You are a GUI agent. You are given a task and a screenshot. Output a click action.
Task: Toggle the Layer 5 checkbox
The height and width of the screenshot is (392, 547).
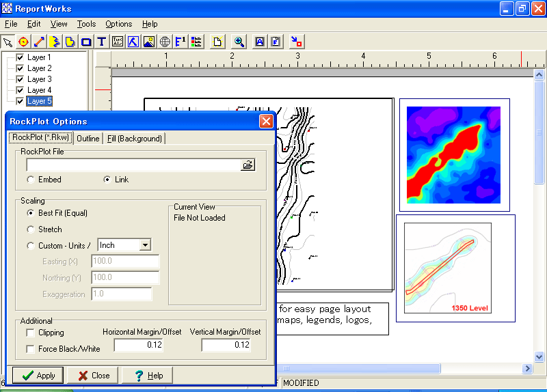[x=20, y=101]
